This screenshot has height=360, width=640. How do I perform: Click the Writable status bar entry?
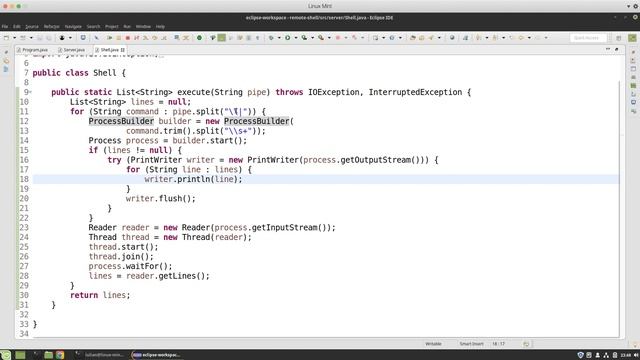point(433,344)
